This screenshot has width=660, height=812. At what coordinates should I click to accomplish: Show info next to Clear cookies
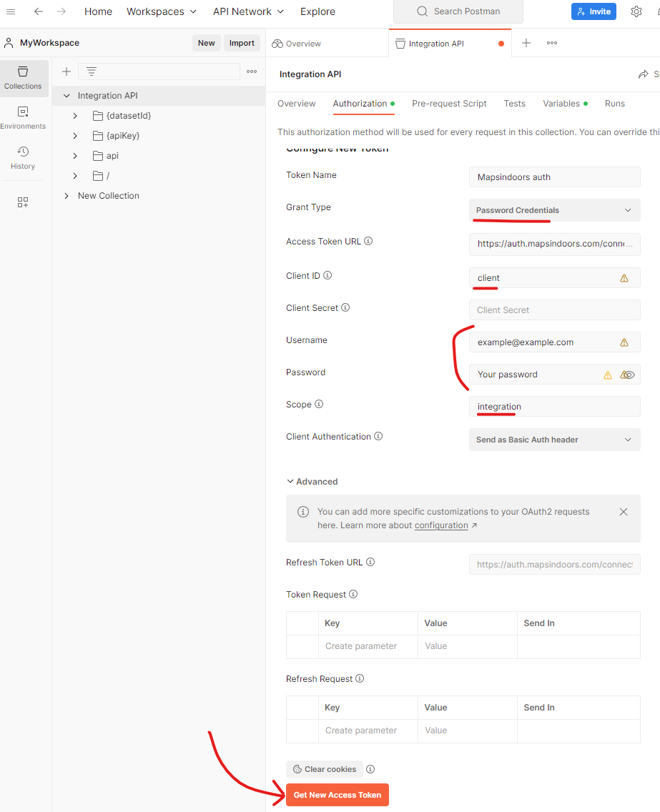point(370,769)
